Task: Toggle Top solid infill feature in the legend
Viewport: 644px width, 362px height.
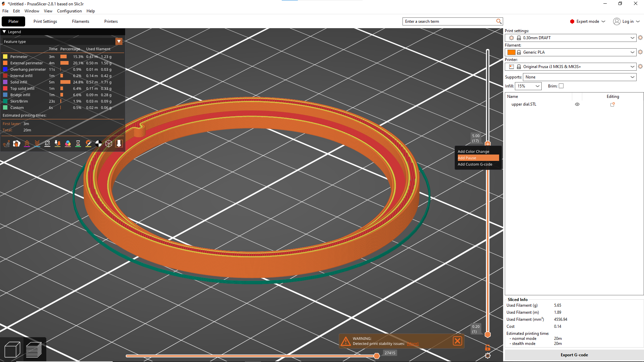Action: point(22,88)
